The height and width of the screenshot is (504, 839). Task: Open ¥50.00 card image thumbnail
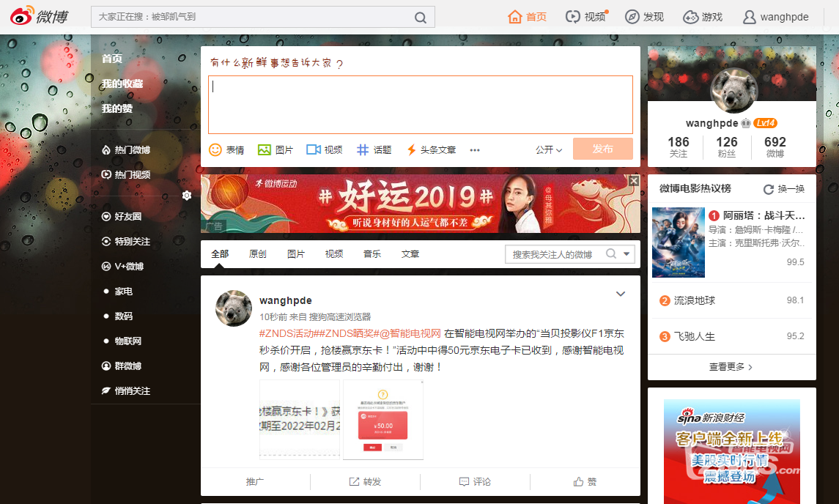383,420
